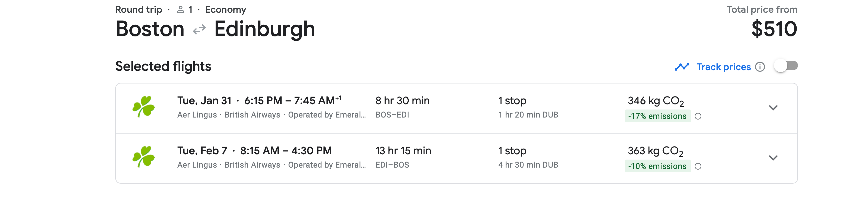
Task: Open the Track prices info icon
Action: click(x=760, y=67)
